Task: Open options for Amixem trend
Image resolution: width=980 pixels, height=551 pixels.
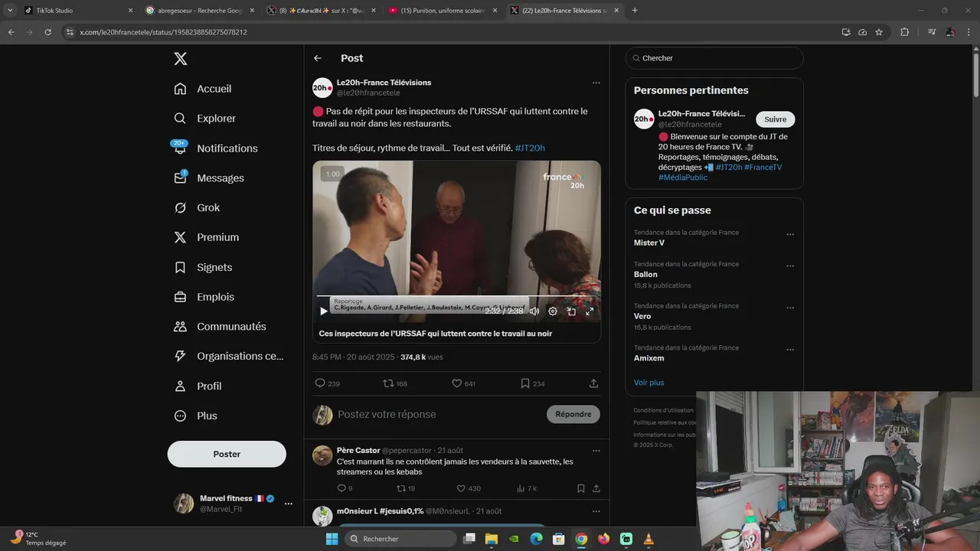Action: pyautogui.click(x=790, y=350)
